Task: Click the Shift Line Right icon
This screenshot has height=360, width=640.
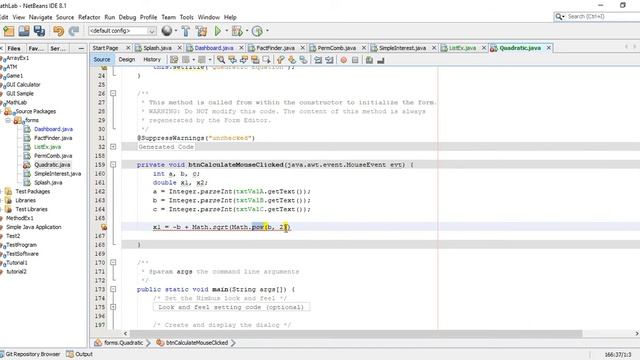Action: 329,60
